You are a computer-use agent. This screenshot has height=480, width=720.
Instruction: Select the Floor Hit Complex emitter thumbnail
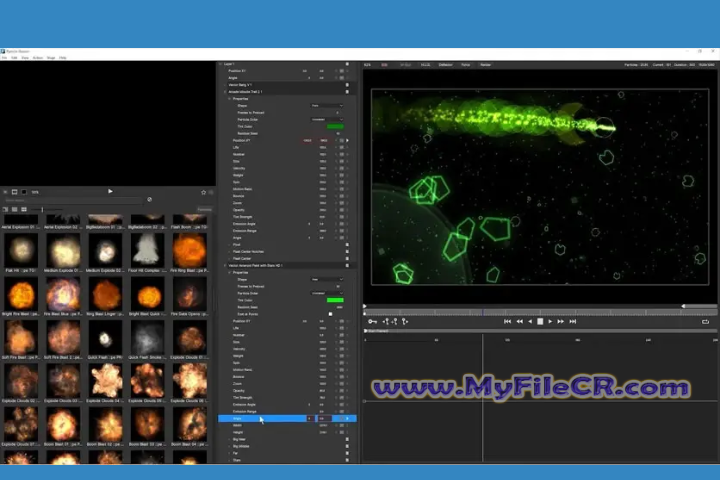(146, 249)
